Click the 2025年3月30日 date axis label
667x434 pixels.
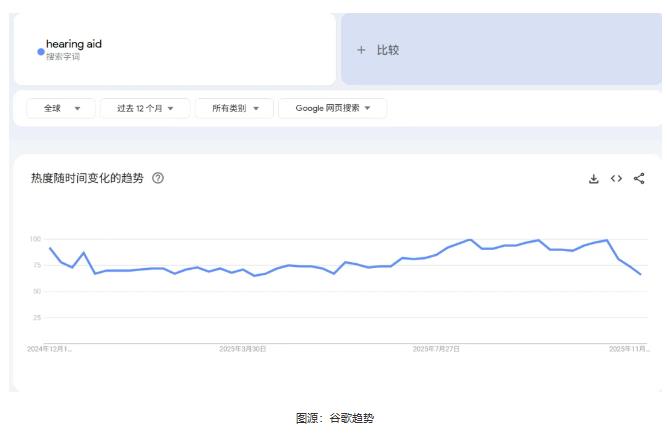click(x=242, y=349)
